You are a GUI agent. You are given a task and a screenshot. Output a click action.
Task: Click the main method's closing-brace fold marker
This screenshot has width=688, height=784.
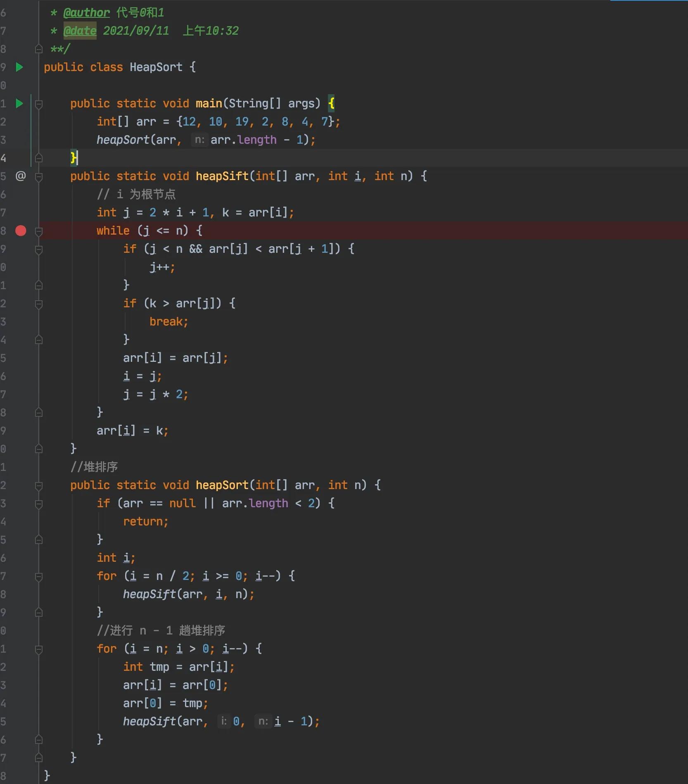(x=39, y=158)
